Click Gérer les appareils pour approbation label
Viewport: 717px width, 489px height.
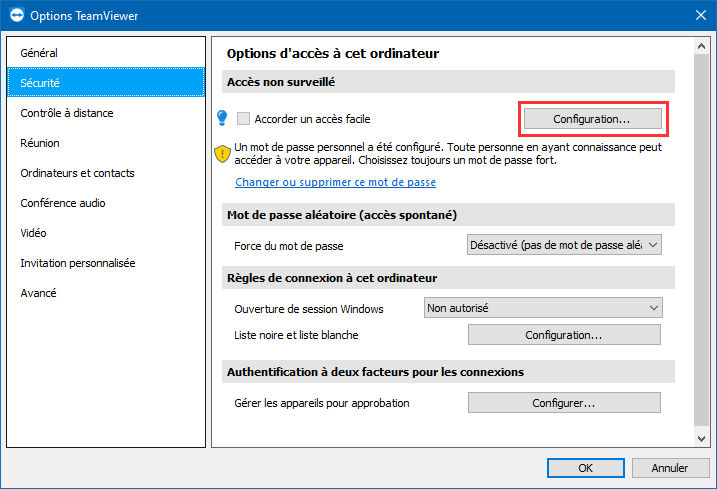click(322, 403)
